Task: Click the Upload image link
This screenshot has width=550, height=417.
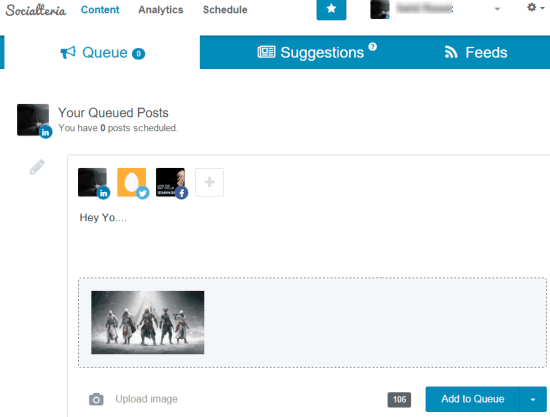Action: click(147, 399)
